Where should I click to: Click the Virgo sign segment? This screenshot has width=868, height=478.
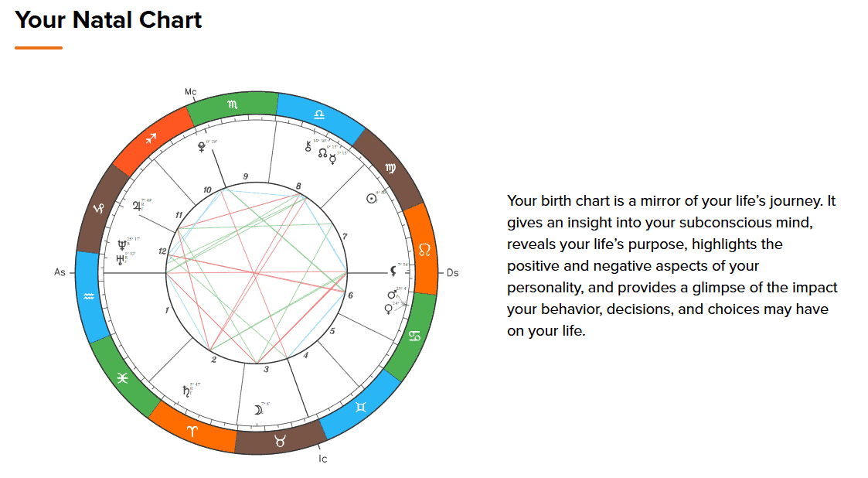[390, 169]
